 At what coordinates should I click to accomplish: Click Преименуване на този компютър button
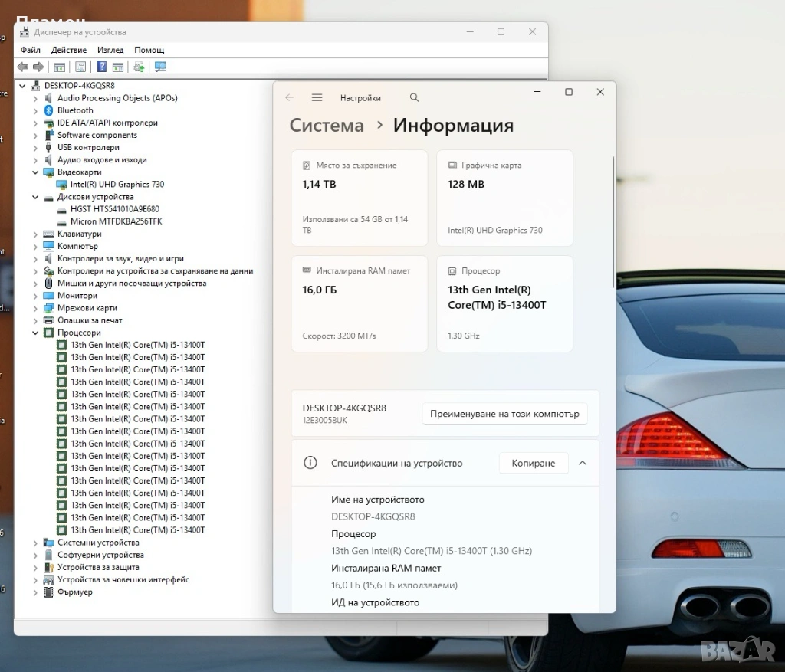pyautogui.click(x=504, y=414)
